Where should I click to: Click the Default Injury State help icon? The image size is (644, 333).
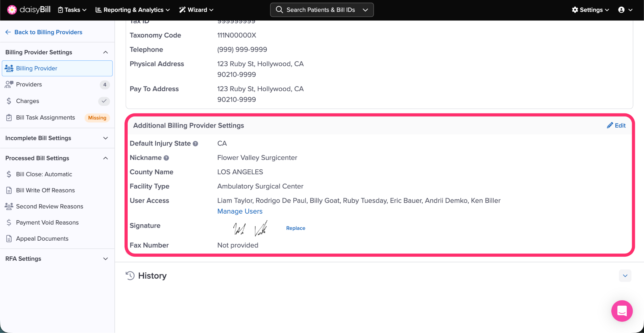[x=195, y=144]
